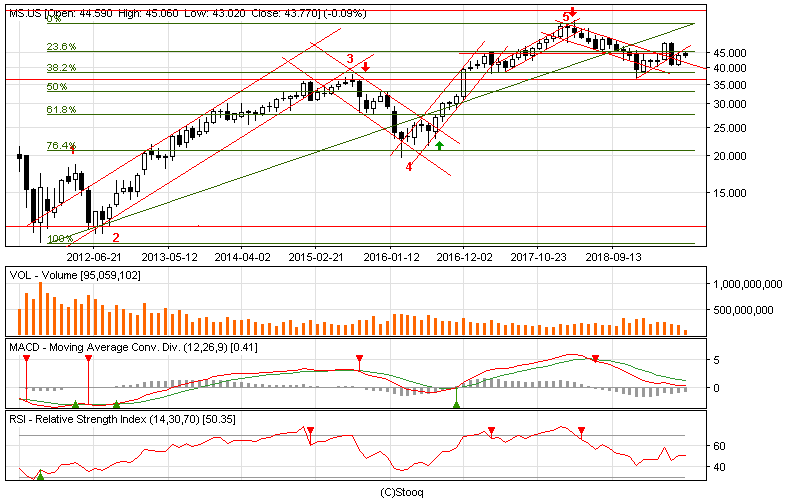Click the 2012-06-21 date axis label
Image resolution: width=800 pixels, height=500 pixels.
94,257
